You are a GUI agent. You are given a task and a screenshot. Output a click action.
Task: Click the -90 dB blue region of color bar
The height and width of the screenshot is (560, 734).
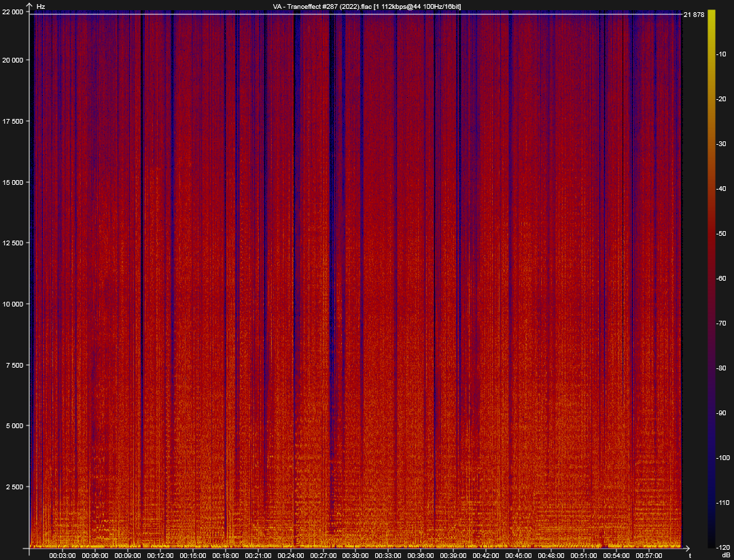pyautogui.click(x=711, y=413)
